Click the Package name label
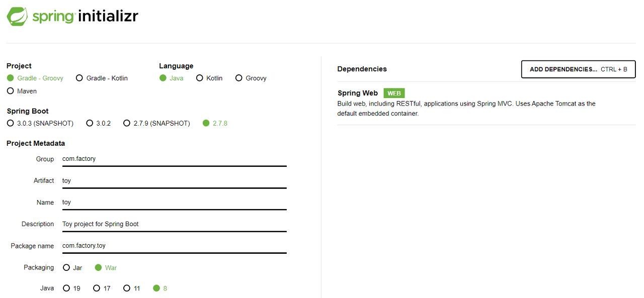 [32, 246]
